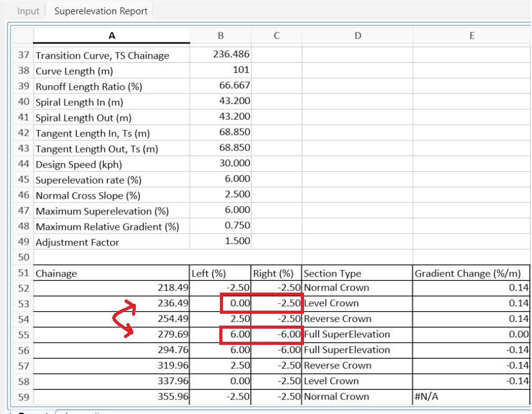
Task: Select column header D
Action: click(x=358, y=35)
